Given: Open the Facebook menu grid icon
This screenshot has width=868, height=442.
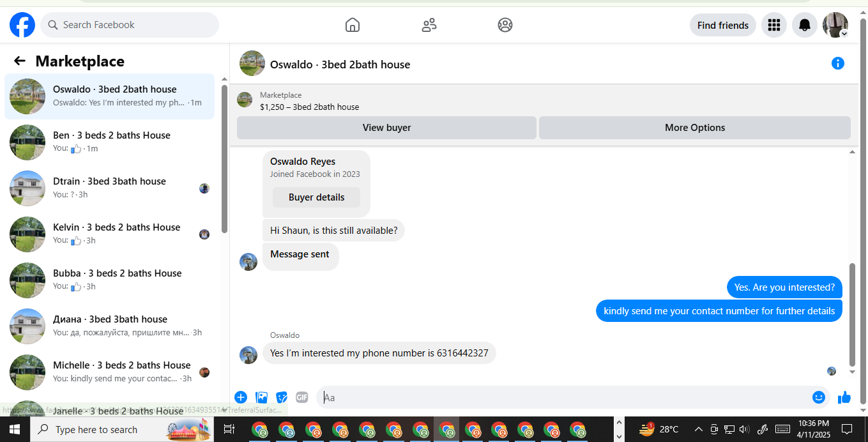Looking at the screenshot, I should tap(774, 25).
